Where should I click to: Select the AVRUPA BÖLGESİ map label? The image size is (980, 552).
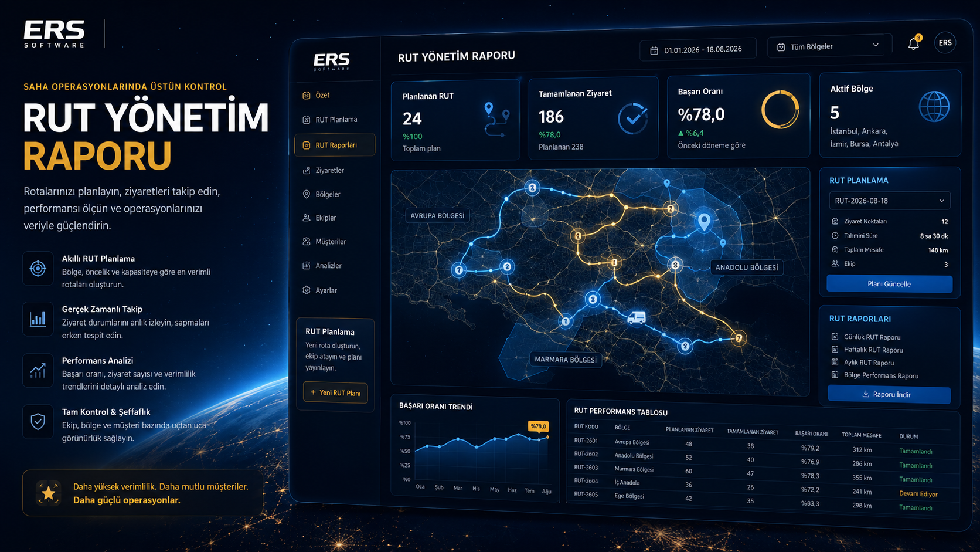(437, 215)
